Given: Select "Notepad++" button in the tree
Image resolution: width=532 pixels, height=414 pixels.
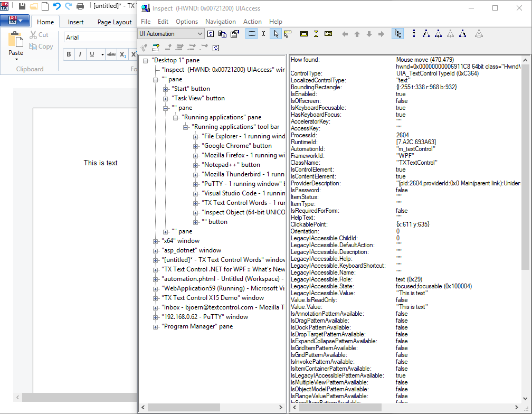Looking at the screenshot, I should 231,165.
